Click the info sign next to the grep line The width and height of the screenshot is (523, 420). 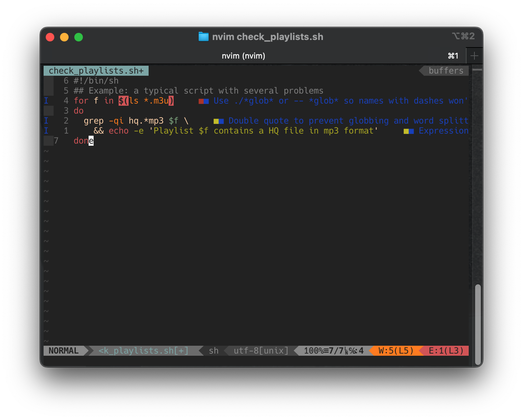[x=46, y=121]
